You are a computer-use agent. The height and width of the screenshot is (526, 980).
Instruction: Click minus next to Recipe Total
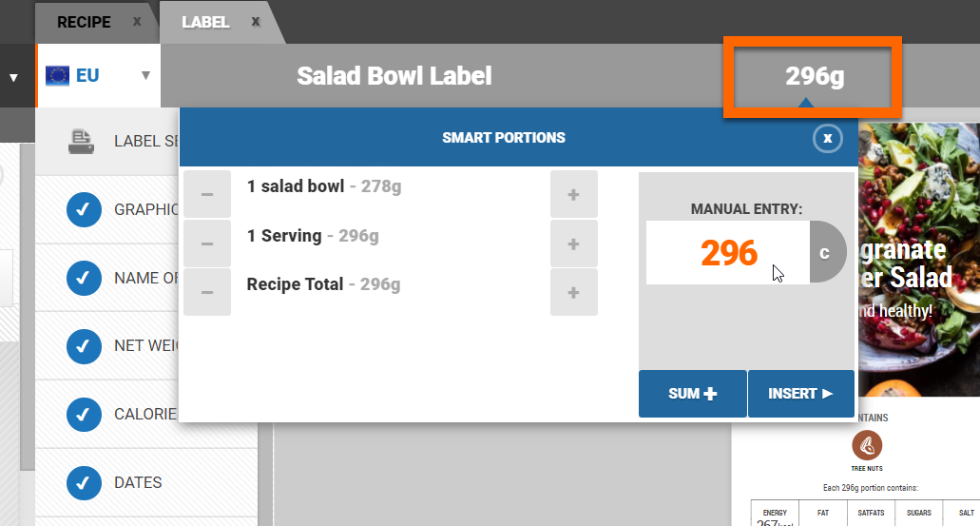pyautogui.click(x=207, y=292)
